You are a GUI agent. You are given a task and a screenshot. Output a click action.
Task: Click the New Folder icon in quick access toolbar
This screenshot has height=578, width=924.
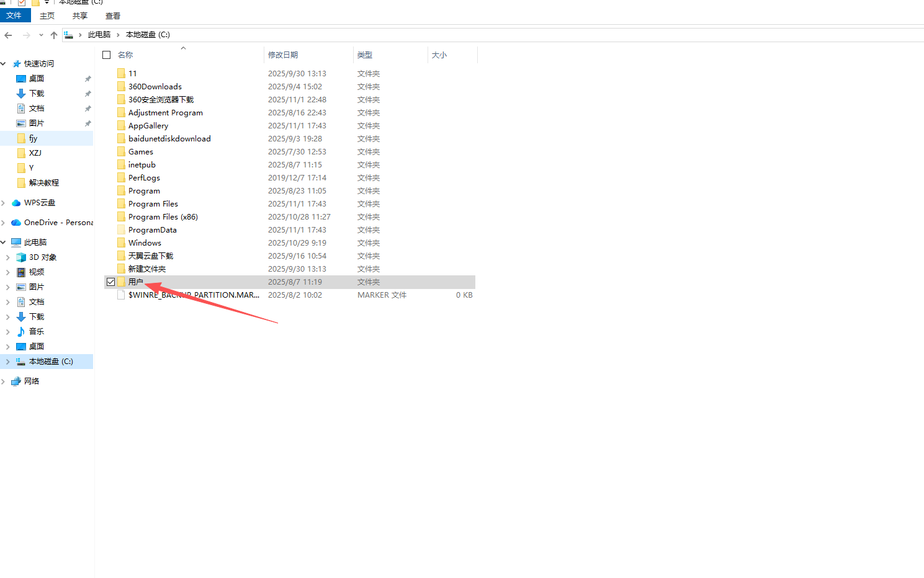(x=35, y=3)
